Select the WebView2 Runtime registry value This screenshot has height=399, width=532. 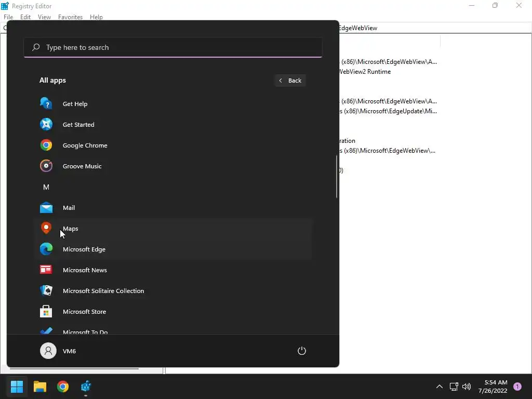coord(365,72)
